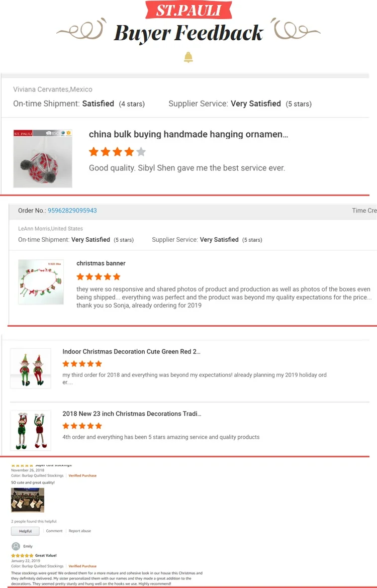Viewport: 377px width, 588px height.
Task: Open order number 95962829095943 link
Action: (72, 211)
